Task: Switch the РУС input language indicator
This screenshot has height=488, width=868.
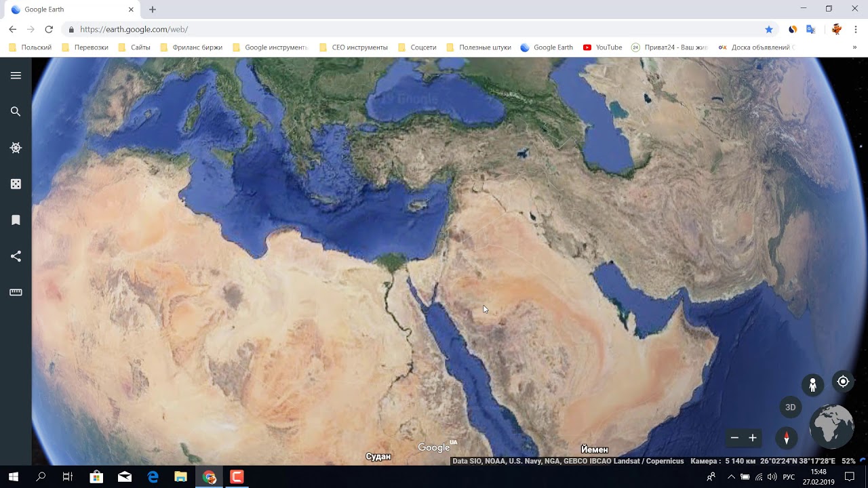Action: (x=789, y=477)
